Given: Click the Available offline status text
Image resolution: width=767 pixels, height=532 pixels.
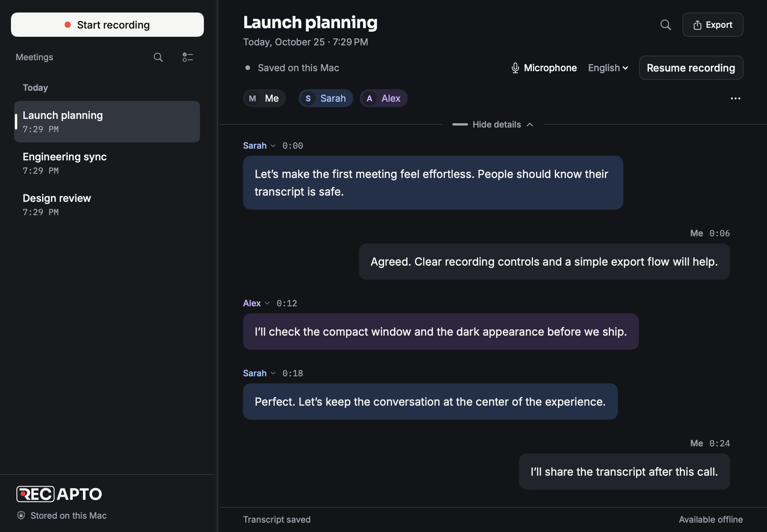Looking at the screenshot, I should pyautogui.click(x=711, y=519).
